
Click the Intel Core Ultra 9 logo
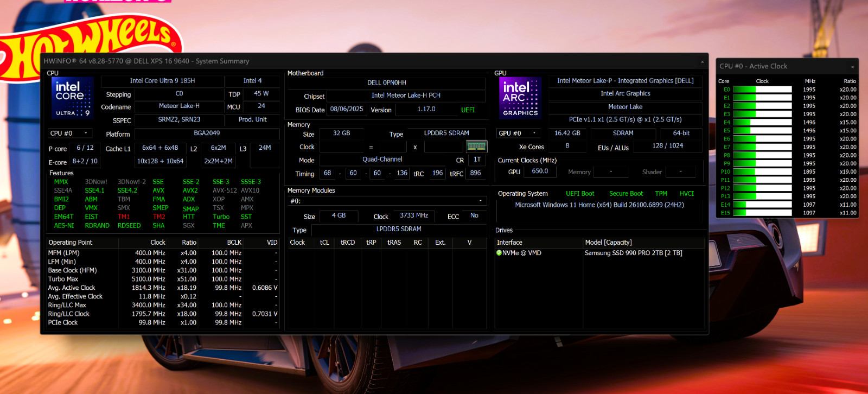click(x=73, y=98)
